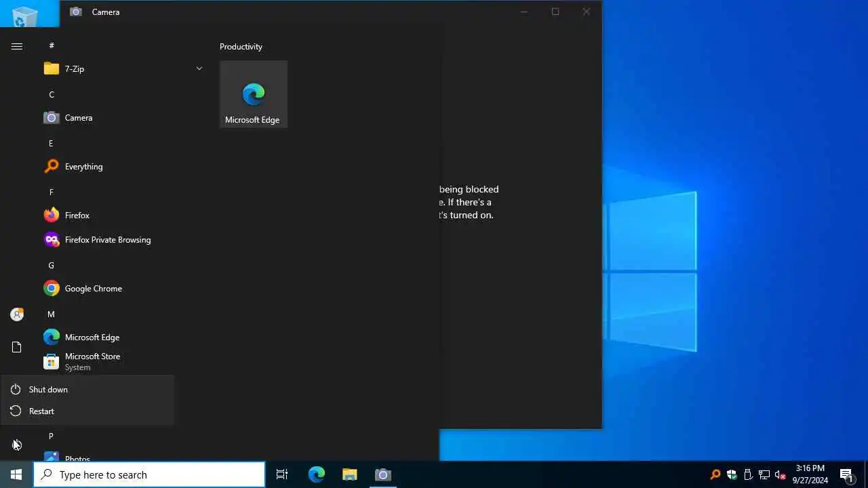Switch to Camera app on the taskbar
This screenshot has height=488, width=868.
click(383, 474)
